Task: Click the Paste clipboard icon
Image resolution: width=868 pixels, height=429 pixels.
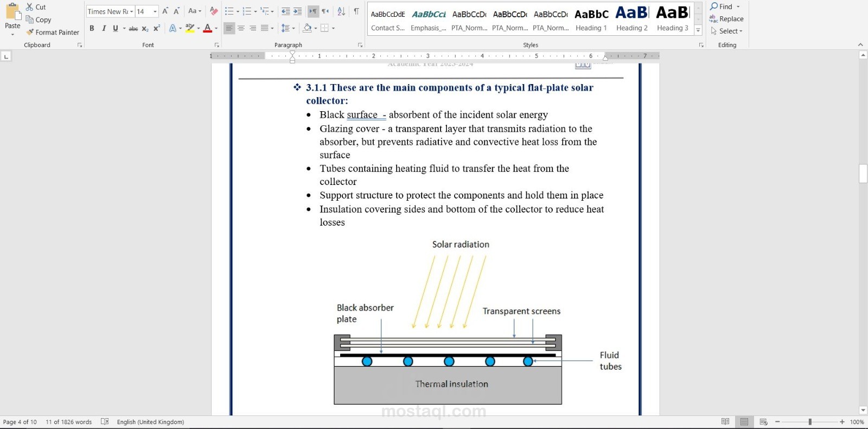Action: 12,11
